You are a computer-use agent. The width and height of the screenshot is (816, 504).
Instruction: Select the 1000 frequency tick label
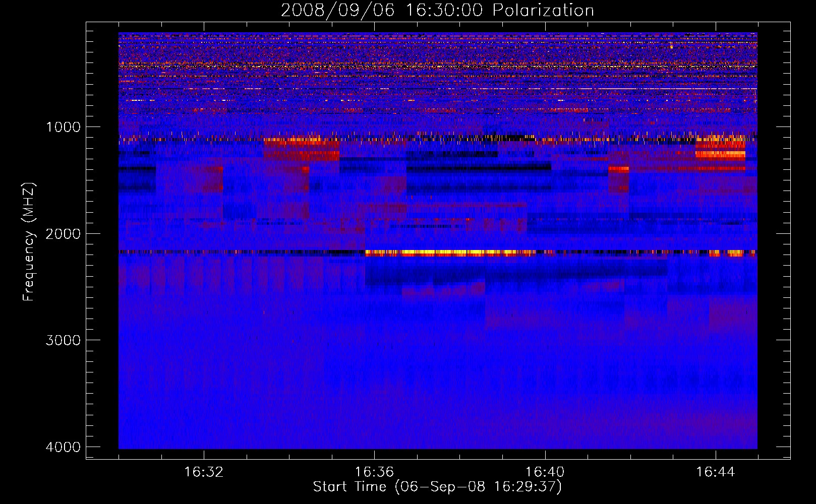click(x=64, y=127)
